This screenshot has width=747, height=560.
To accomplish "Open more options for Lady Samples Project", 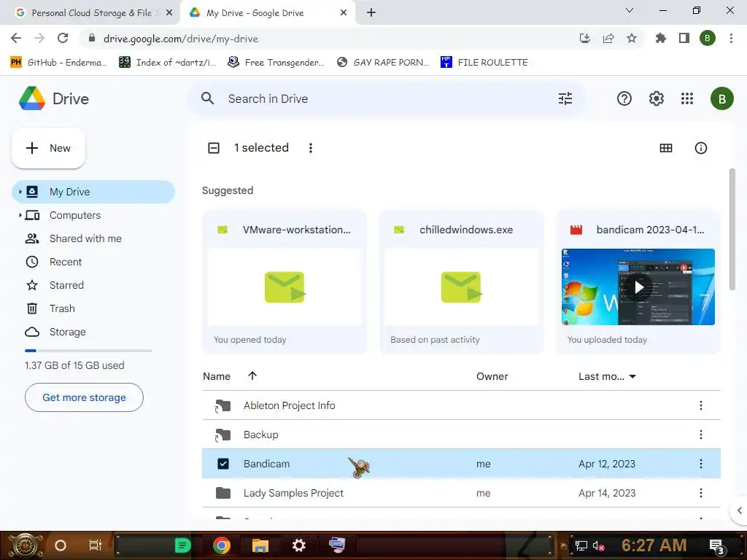I will coord(700,493).
